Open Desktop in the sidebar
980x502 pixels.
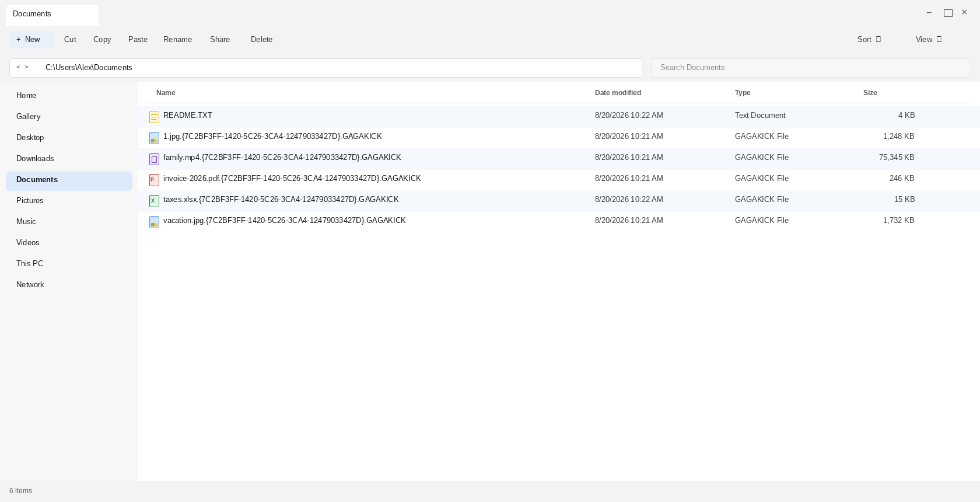pyautogui.click(x=69, y=138)
